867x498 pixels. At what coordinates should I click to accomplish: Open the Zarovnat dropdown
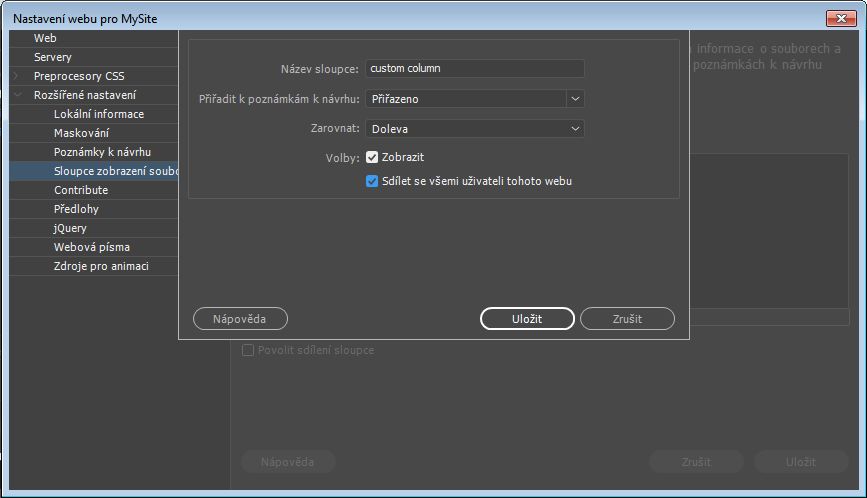coord(474,129)
